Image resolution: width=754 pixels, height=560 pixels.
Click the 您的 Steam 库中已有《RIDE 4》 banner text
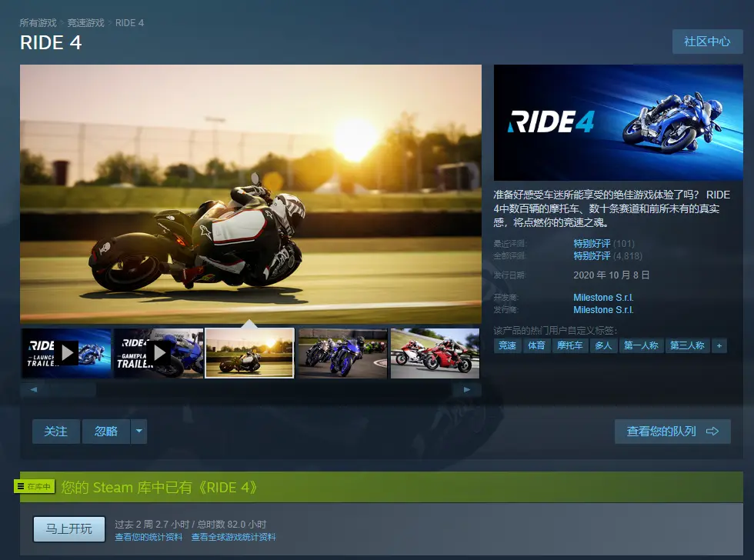(159, 488)
